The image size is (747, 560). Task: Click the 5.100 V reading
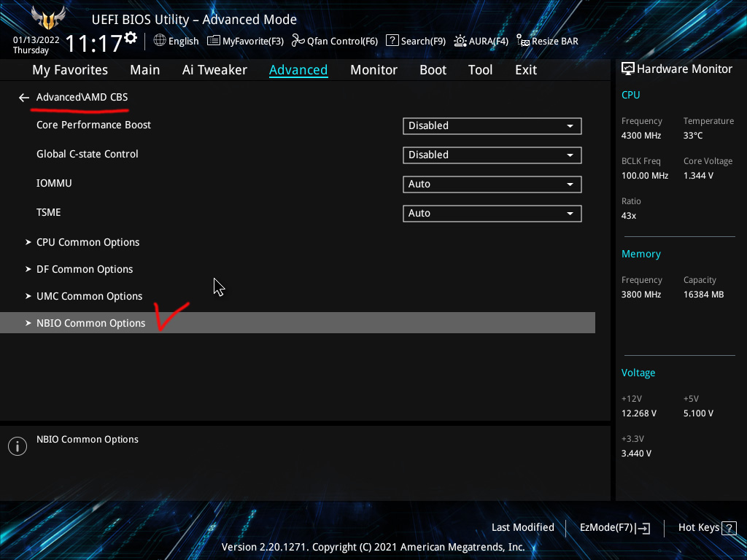(698, 413)
